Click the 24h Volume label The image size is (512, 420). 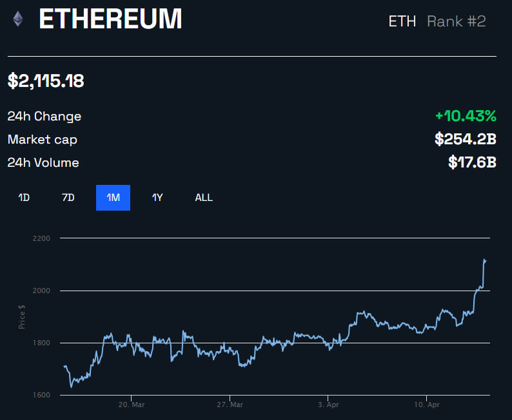click(43, 163)
